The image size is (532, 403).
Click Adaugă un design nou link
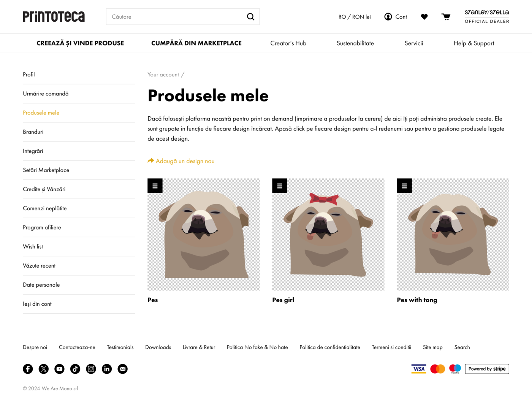point(185,161)
